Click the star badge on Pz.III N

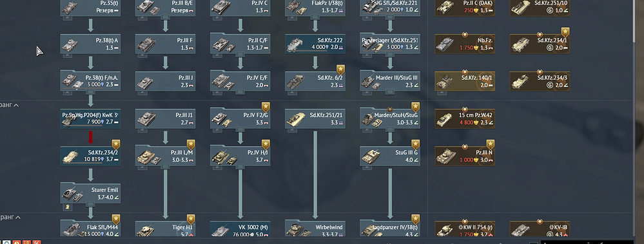[491, 145]
